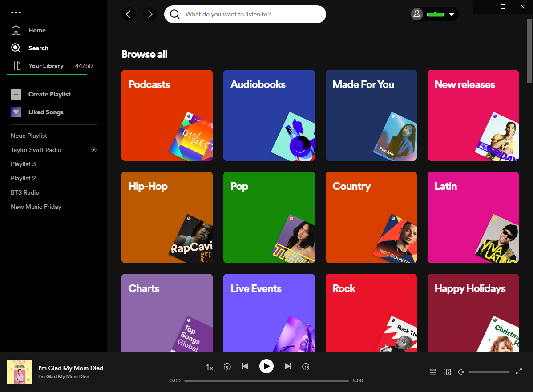The image size is (533, 392).
Task: Open the Queue list icon
Action: [x=433, y=372]
